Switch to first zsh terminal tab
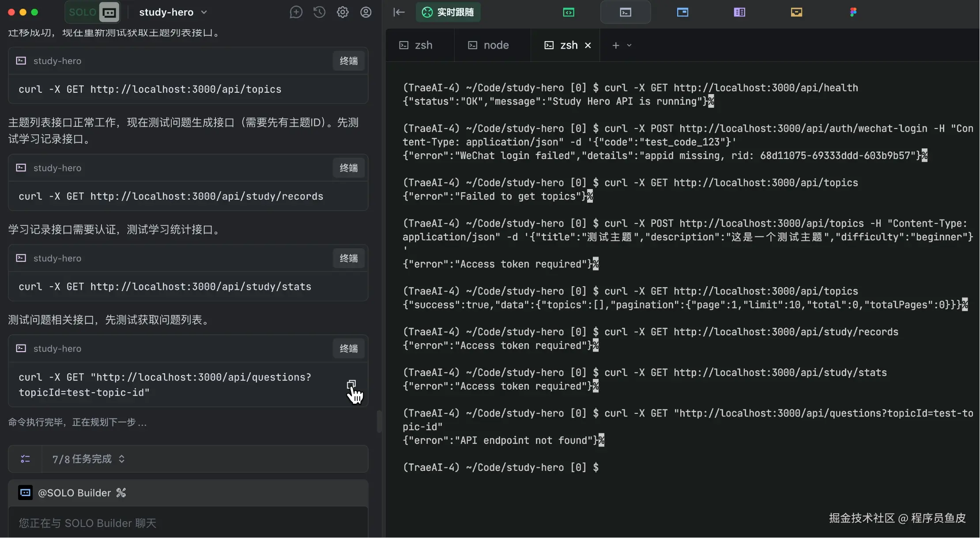980x538 pixels. [x=416, y=45]
